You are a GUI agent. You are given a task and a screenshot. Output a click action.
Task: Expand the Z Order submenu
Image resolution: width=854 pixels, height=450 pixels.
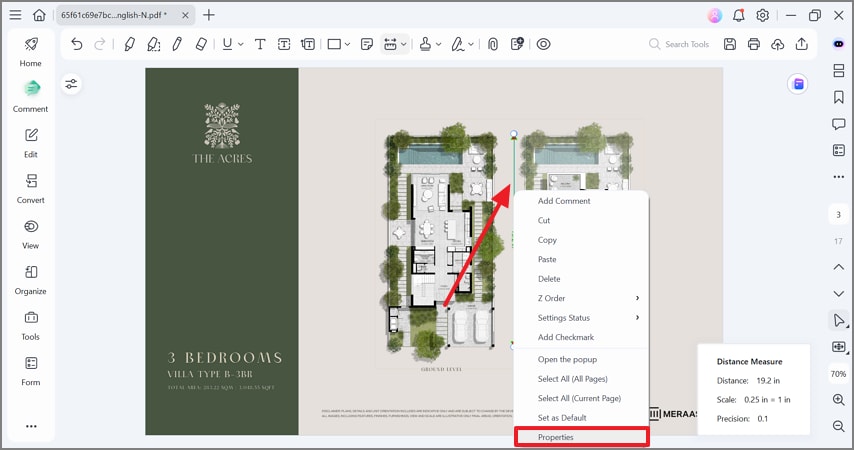click(581, 299)
